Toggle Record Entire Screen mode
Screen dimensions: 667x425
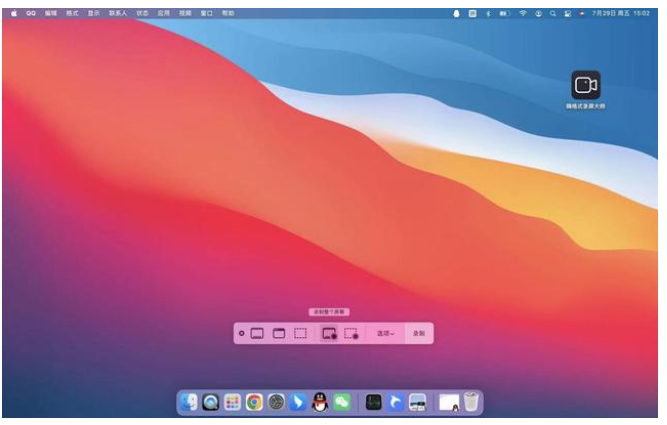point(328,333)
